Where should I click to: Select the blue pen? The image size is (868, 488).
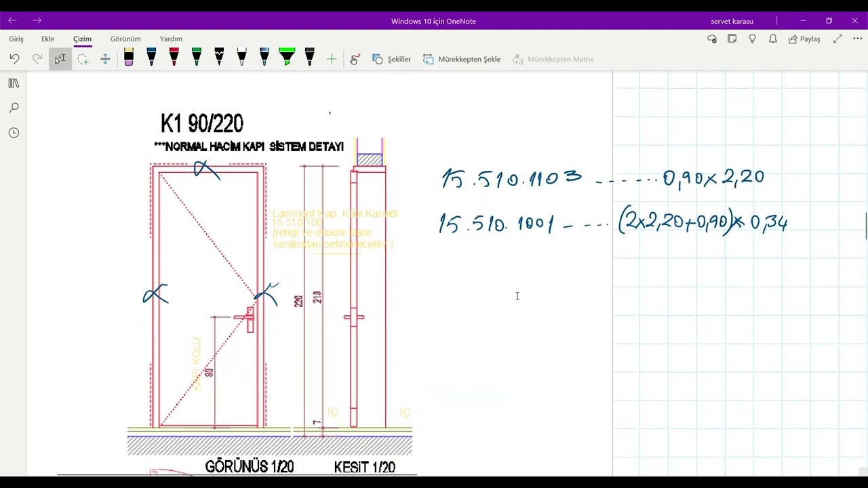point(151,58)
